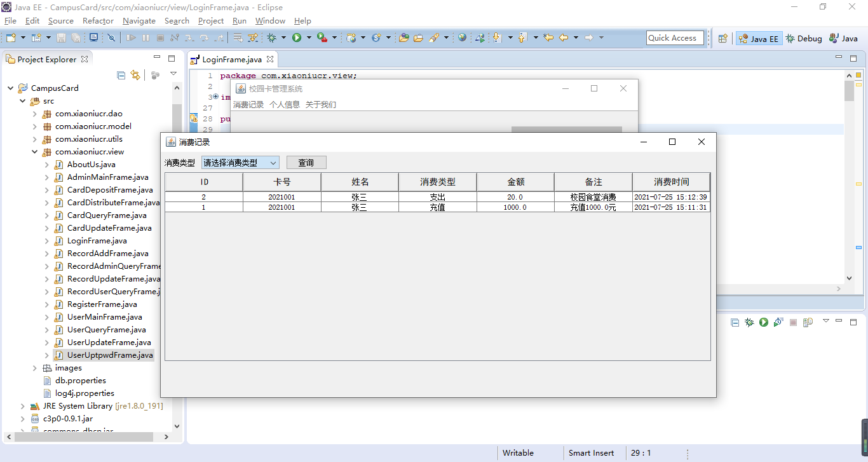Viewport: 868px width, 462px height.
Task: Open 关于我们 menu in 校园卡管理系统 window
Action: pyautogui.click(x=321, y=105)
